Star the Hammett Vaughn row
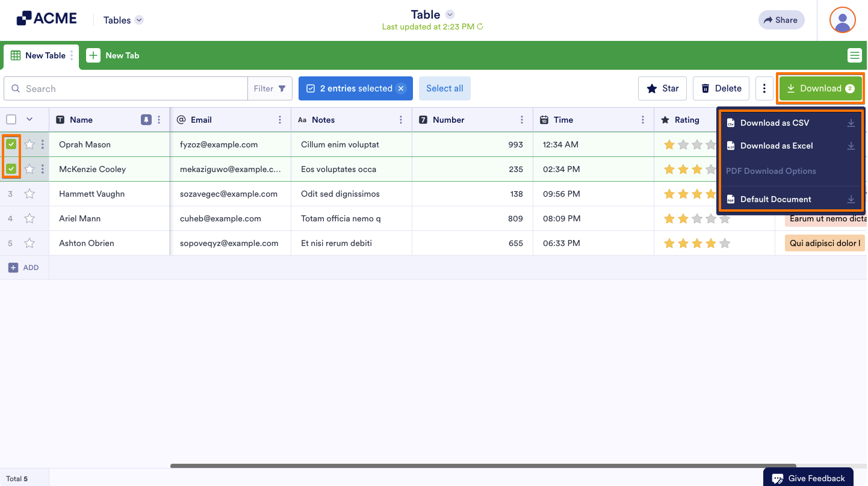The height and width of the screenshot is (486, 868). click(x=29, y=194)
